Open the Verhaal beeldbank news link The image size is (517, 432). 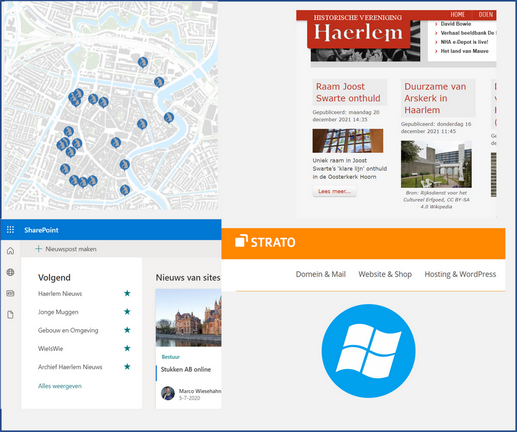click(467, 33)
